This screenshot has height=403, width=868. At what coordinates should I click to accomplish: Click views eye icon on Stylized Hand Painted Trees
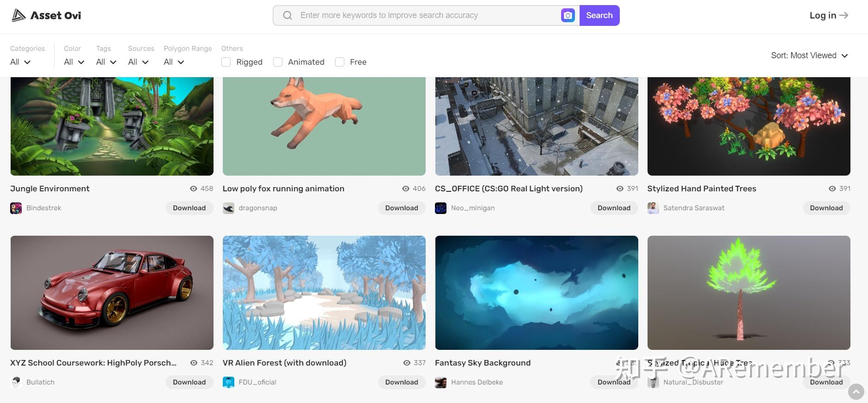coord(832,189)
